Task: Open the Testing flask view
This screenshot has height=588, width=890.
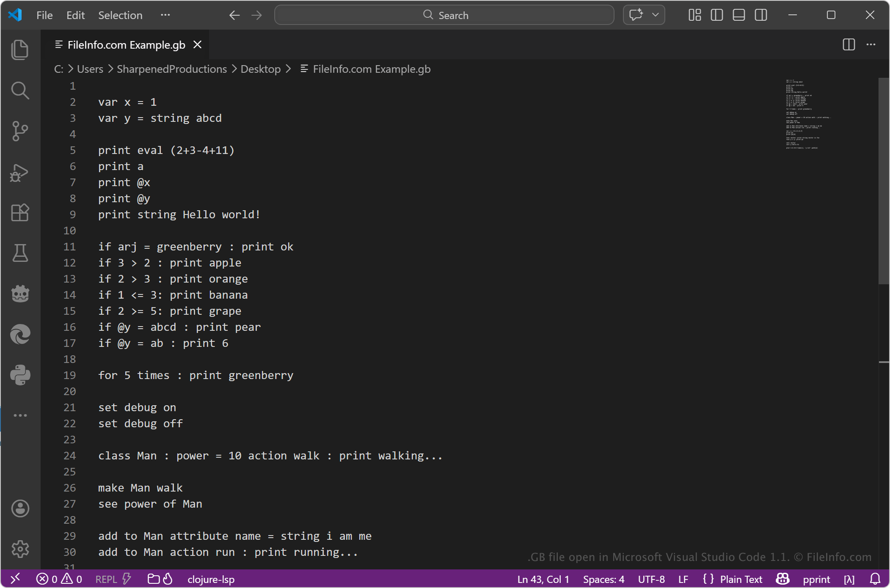Action: click(20, 253)
